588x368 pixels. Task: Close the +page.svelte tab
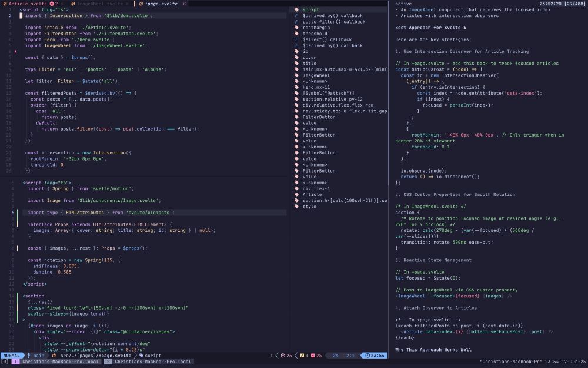(x=184, y=4)
